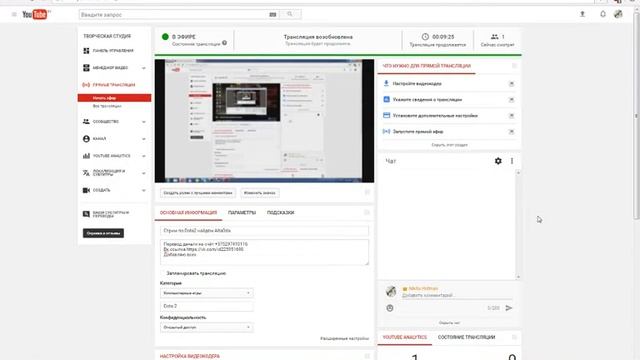Open chat settings gear icon

[498, 161]
